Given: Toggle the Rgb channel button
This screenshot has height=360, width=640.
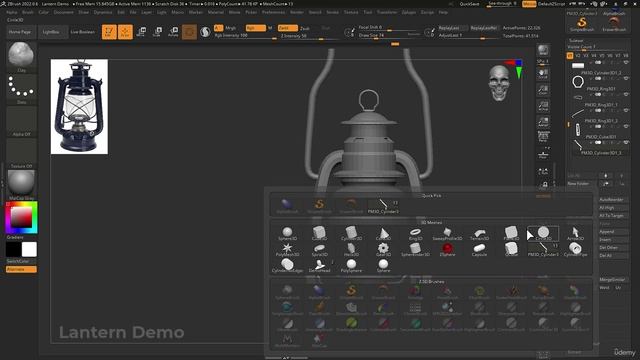Looking at the screenshot, I should click(256, 28).
